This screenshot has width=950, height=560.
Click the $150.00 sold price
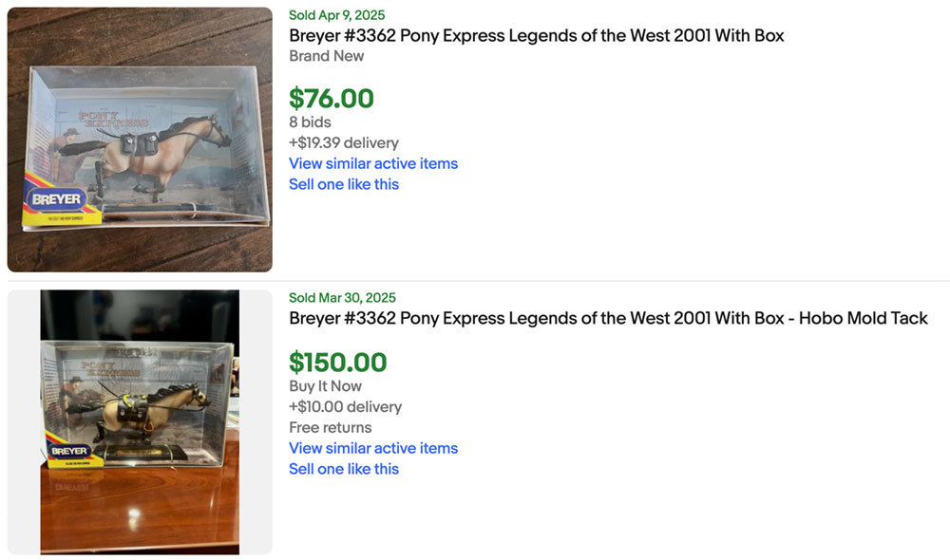[338, 363]
